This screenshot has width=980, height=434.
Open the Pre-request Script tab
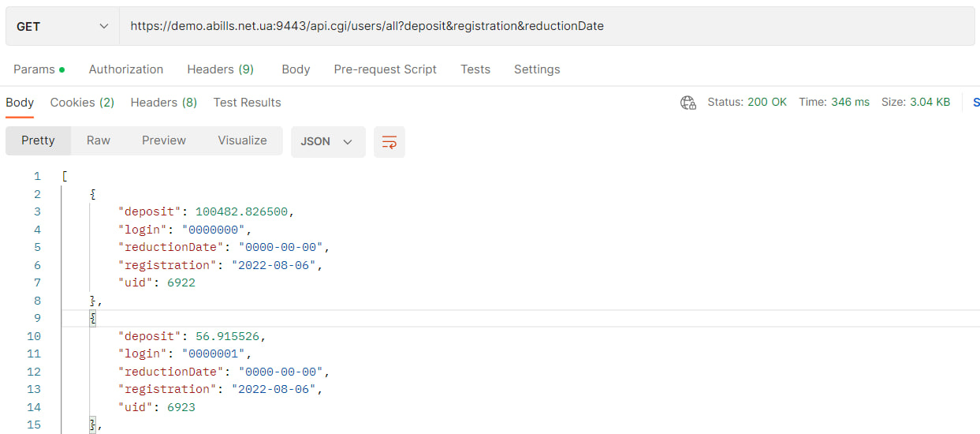[x=385, y=69]
